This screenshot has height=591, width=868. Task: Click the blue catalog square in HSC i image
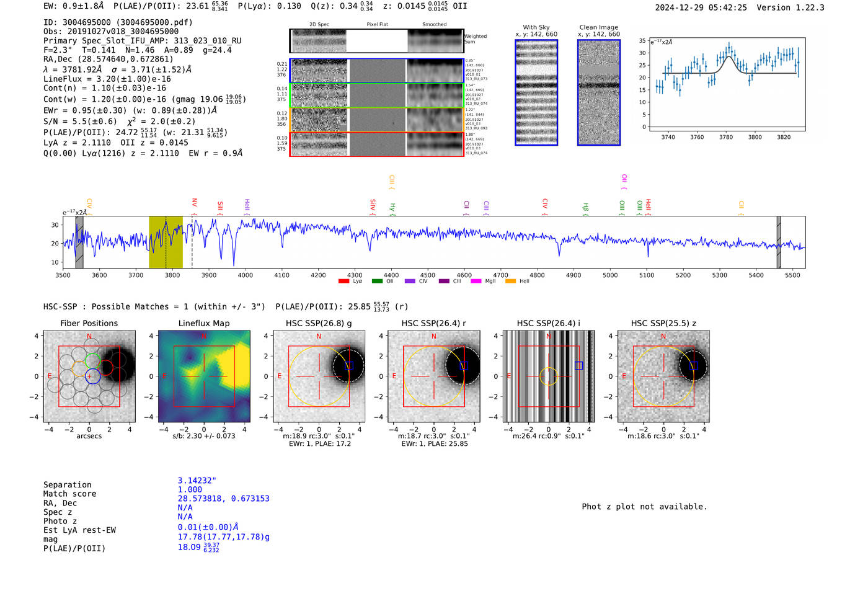click(x=579, y=366)
